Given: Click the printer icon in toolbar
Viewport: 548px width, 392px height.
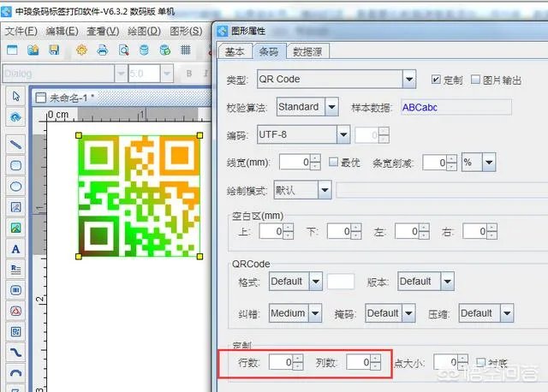Looking at the screenshot, I should coord(103,50).
